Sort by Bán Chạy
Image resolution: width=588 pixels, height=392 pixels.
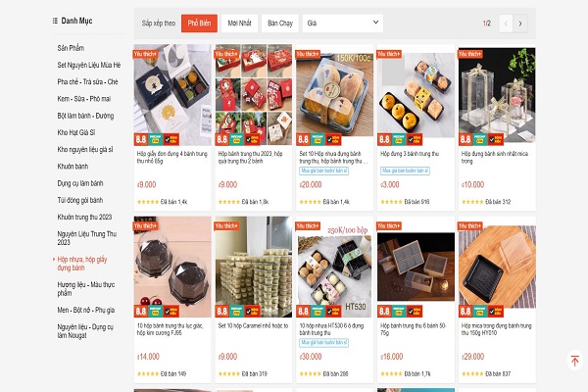click(279, 24)
